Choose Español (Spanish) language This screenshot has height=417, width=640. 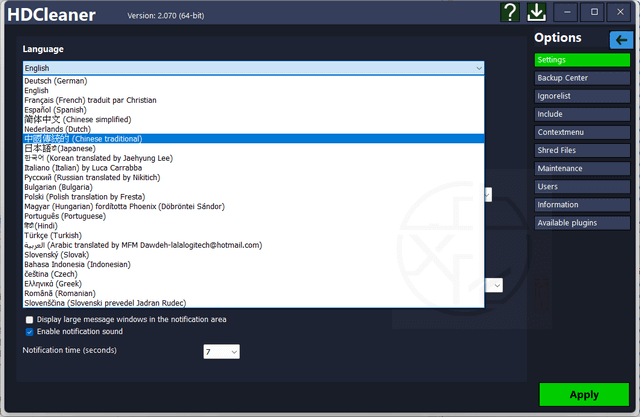coord(253,110)
